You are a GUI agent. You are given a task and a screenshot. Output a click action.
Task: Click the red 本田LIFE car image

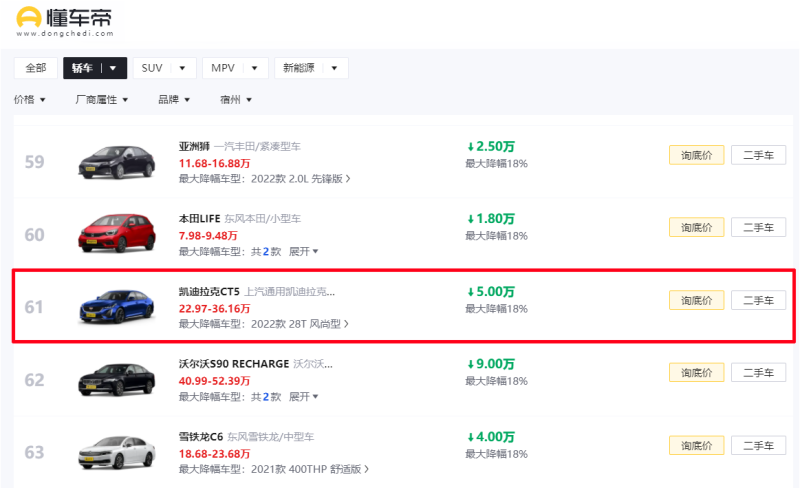click(116, 234)
